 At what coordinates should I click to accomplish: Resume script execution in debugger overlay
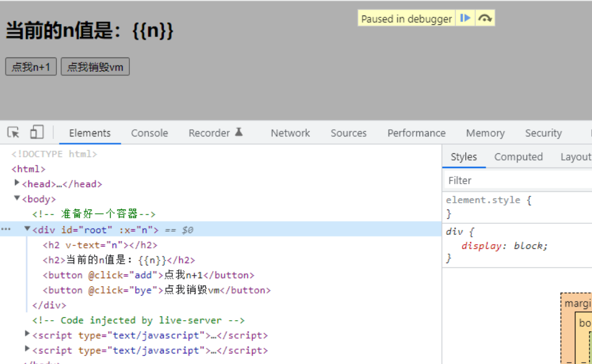(465, 18)
